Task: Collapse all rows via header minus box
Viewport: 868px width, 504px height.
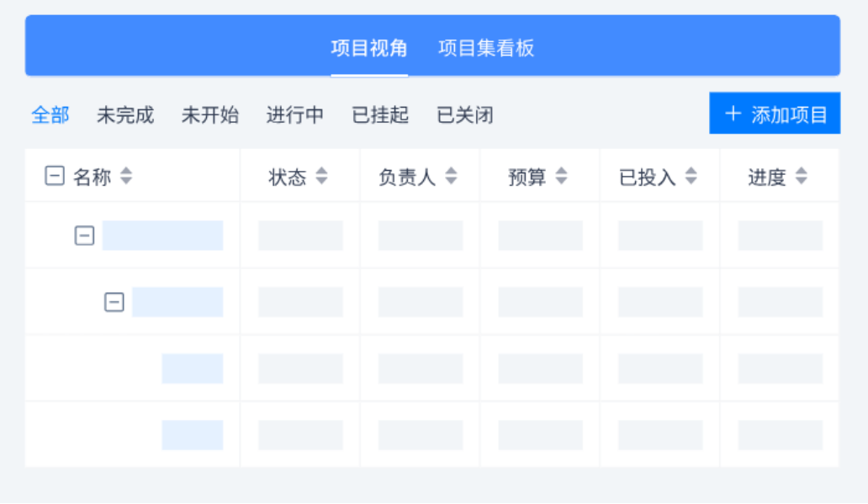Action: (54, 176)
